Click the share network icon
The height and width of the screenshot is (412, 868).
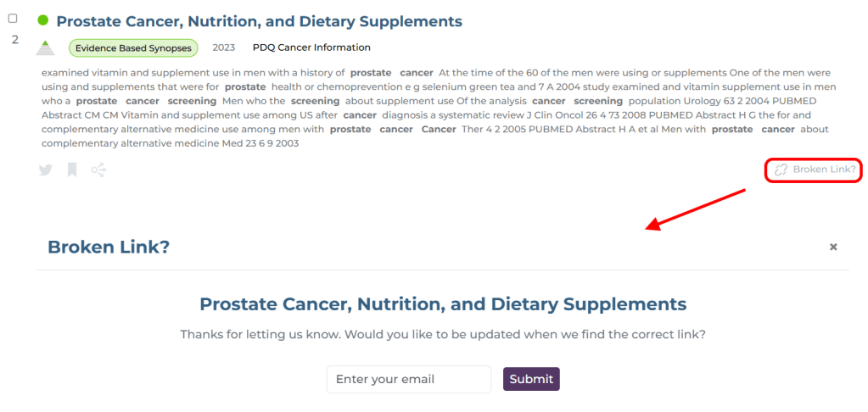[98, 170]
